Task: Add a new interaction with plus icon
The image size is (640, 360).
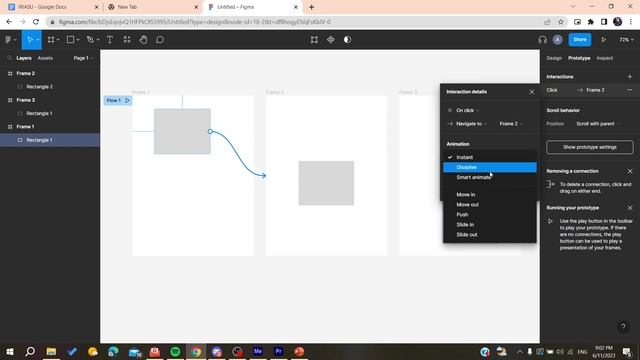Action: coord(629,77)
